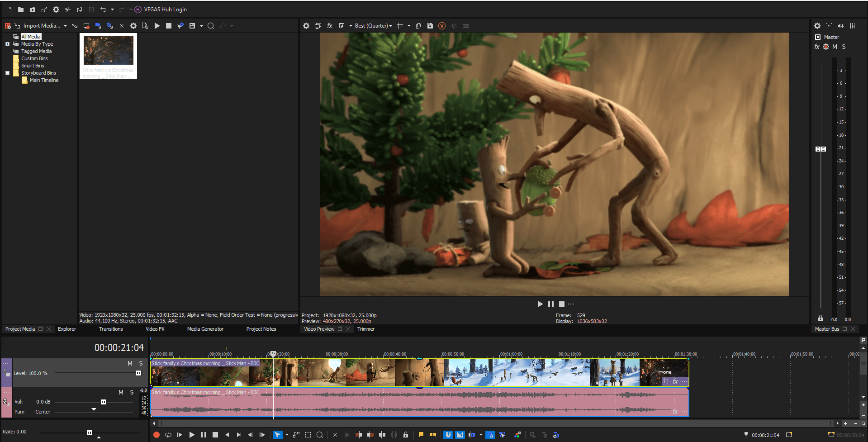Adjust the Master bus volume fader
The width and height of the screenshot is (868, 442).
point(821,149)
